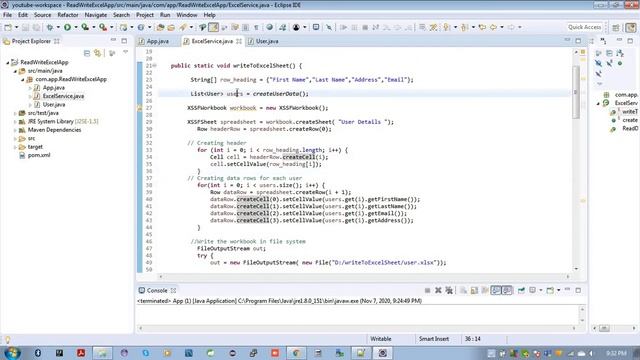
Task: Expand the target folder
Action: point(16,147)
